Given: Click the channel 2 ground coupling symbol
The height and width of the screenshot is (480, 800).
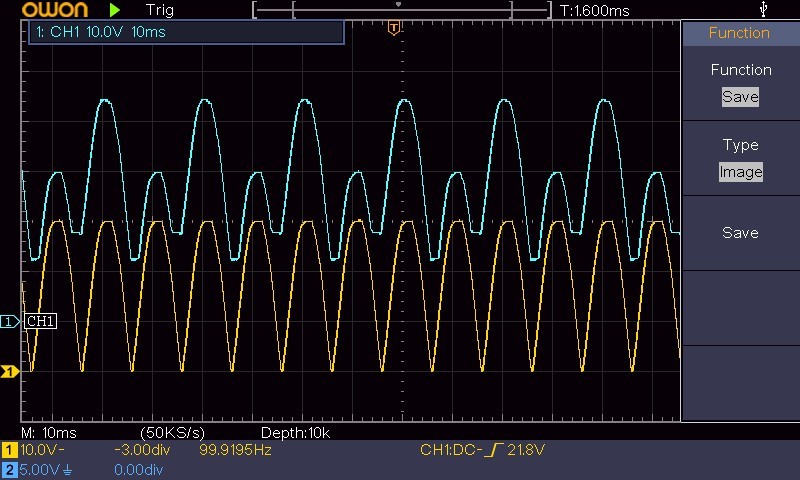Looking at the screenshot, I should 67,470.
